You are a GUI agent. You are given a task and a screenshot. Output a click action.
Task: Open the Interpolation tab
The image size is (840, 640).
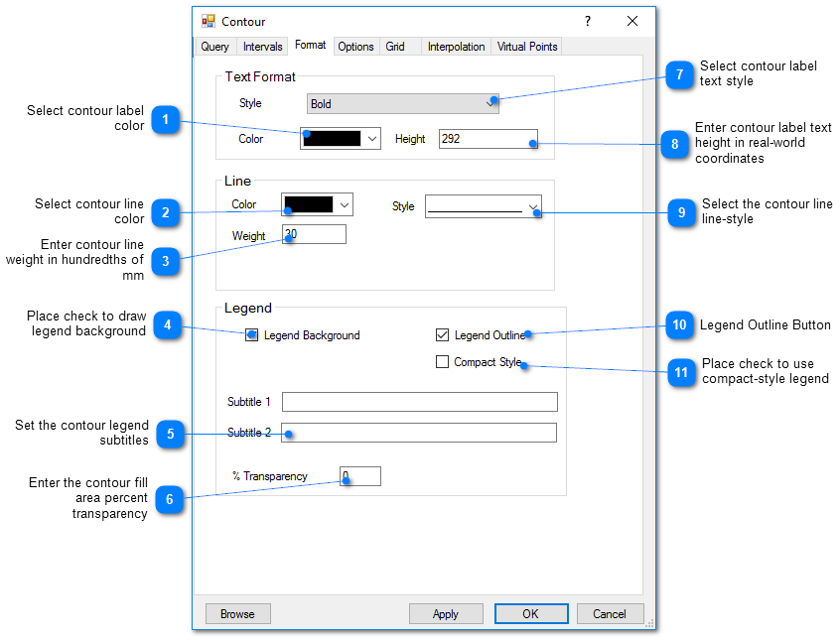[x=456, y=47]
